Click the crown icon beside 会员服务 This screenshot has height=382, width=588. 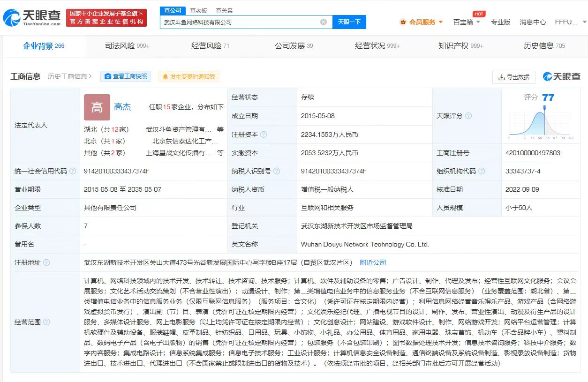403,22
